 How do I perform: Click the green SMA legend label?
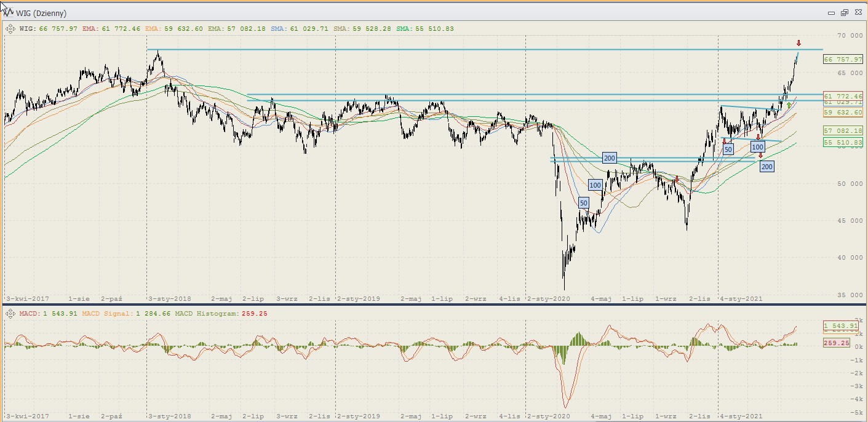[x=405, y=28]
